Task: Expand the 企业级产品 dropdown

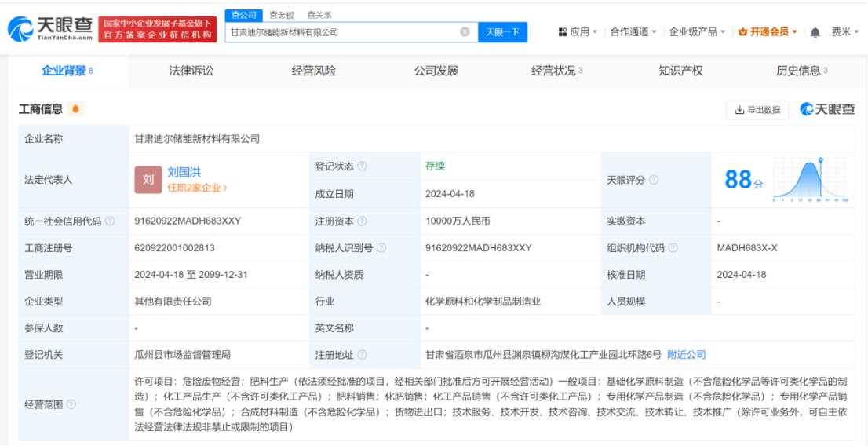Action: point(697,32)
